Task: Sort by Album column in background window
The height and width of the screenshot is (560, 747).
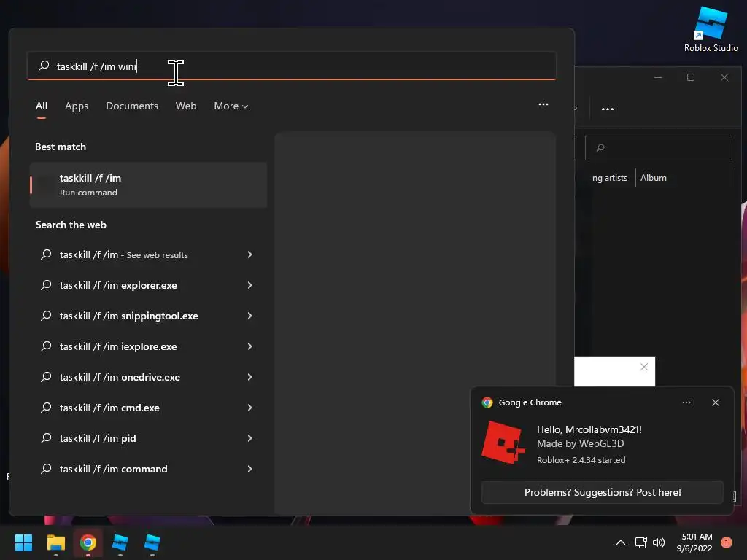Action: pos(653,178)
